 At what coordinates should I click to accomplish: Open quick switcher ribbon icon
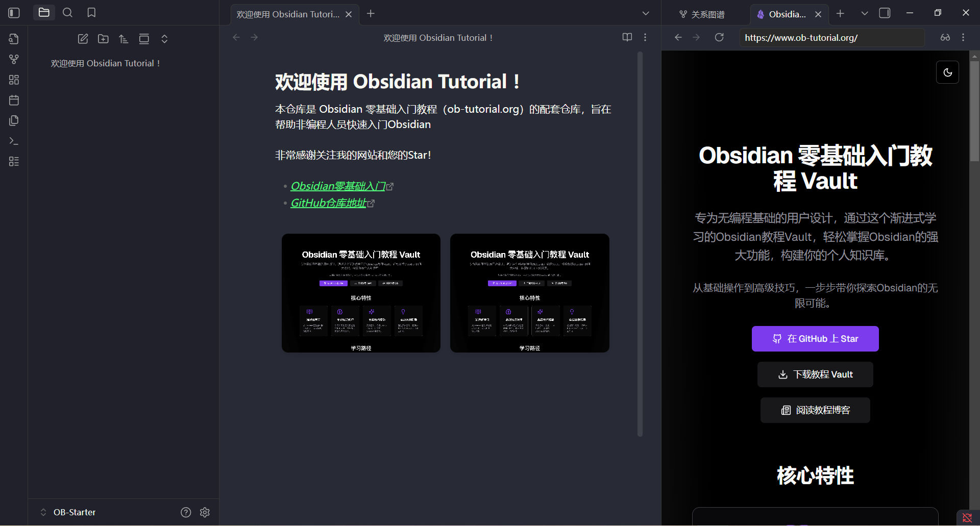click(x=14, y=39)
